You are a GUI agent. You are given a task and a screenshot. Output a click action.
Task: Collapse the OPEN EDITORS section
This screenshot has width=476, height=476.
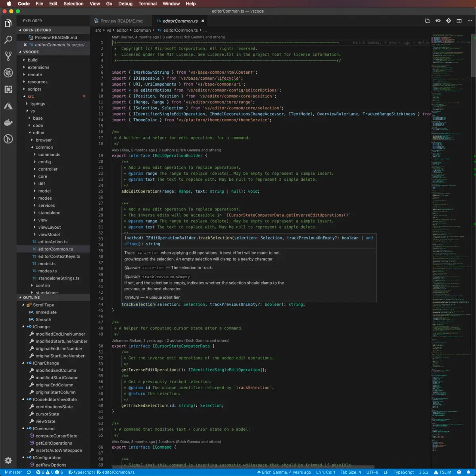pos(53,30)
